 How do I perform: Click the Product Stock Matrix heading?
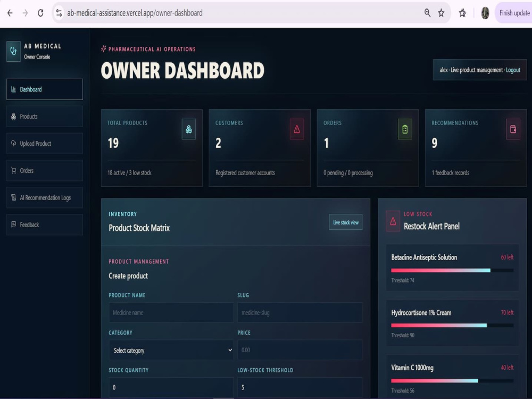point(139,228)
